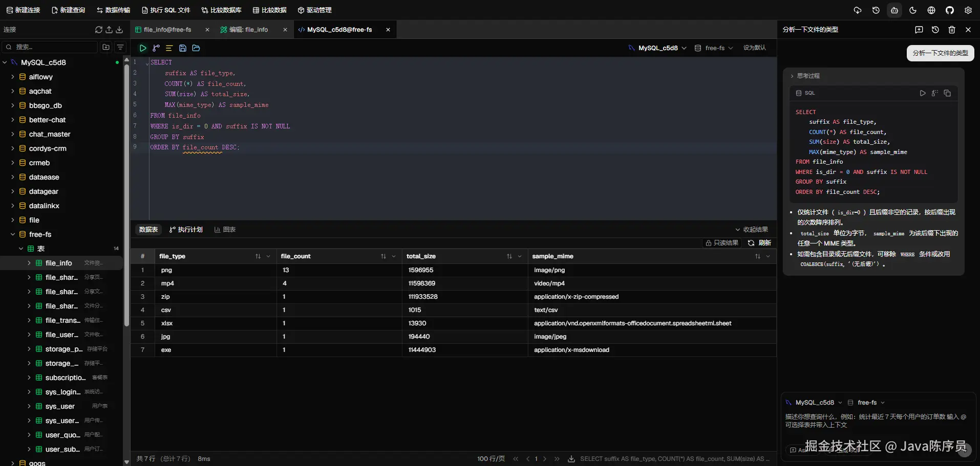Refresh the query results
Image resolution: width=980 pixels, height=466 pixels.
(x=759, y=243)
